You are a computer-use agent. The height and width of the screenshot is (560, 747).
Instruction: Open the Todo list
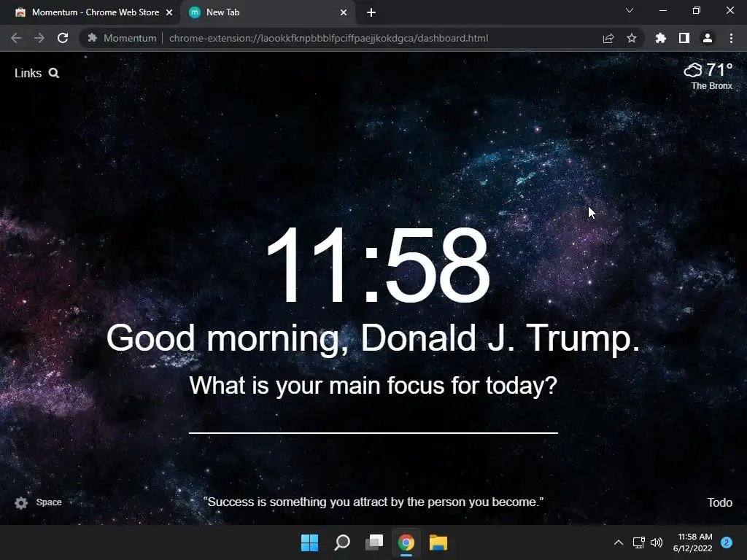coord(719,502)
